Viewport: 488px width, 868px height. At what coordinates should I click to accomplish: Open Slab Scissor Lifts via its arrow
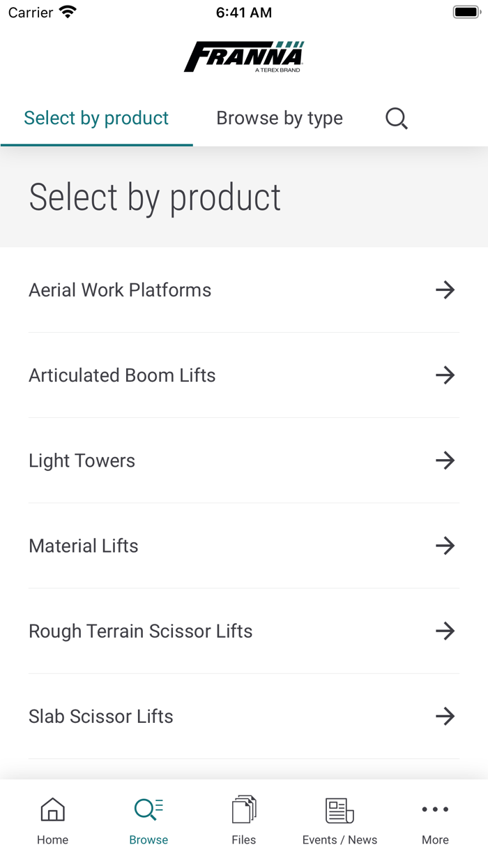click(445, 716)
